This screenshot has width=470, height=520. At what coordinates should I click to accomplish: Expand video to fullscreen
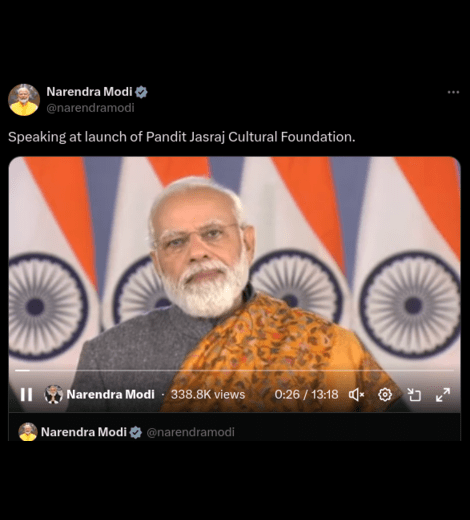point(443,395)
